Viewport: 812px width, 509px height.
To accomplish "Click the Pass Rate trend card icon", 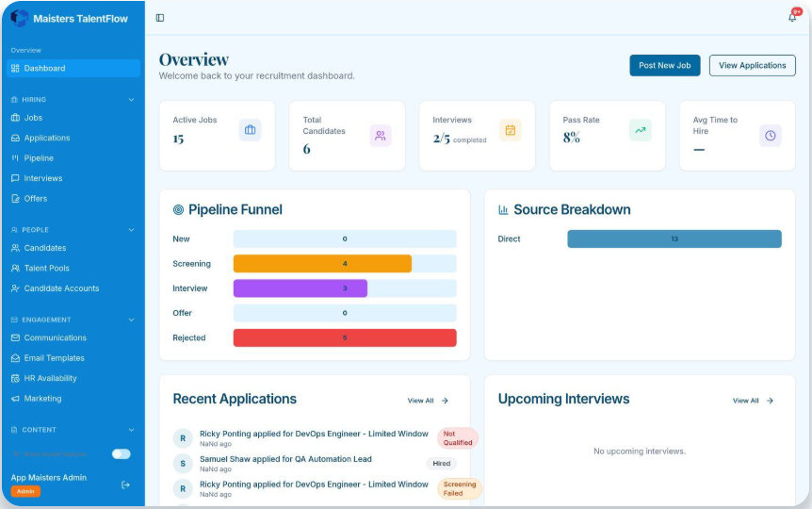I will click(x=640, y=130).
